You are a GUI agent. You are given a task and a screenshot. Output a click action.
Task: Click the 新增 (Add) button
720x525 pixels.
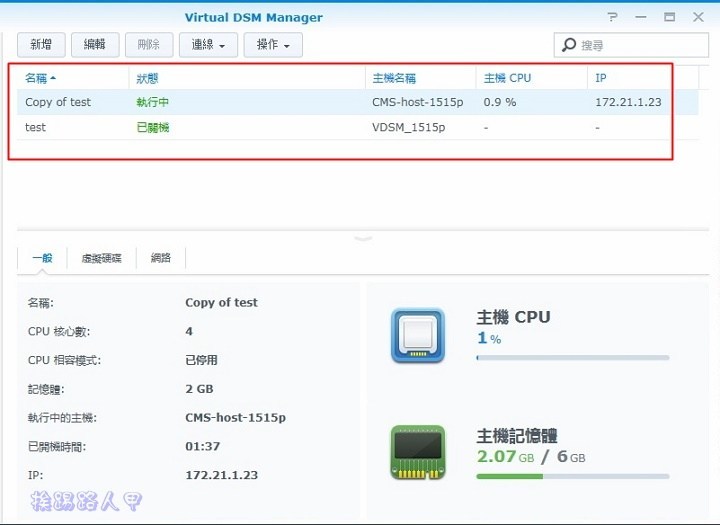pyautogui.click(x=41, y=45)
